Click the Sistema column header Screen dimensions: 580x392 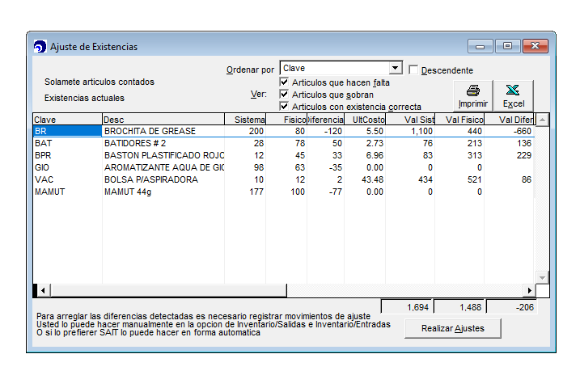click(x=245, y=120)
